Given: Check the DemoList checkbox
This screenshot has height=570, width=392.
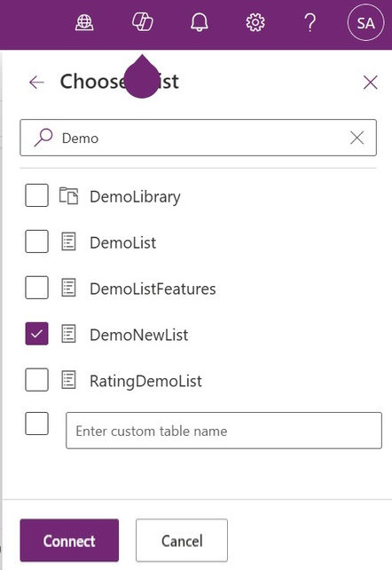Looking at the screenshot, I should 36,241.
